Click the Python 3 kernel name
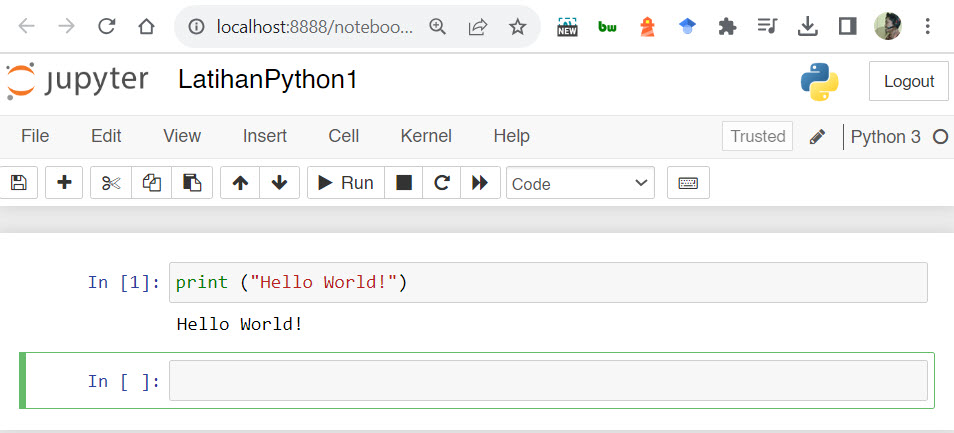 (x=885, y=137)
